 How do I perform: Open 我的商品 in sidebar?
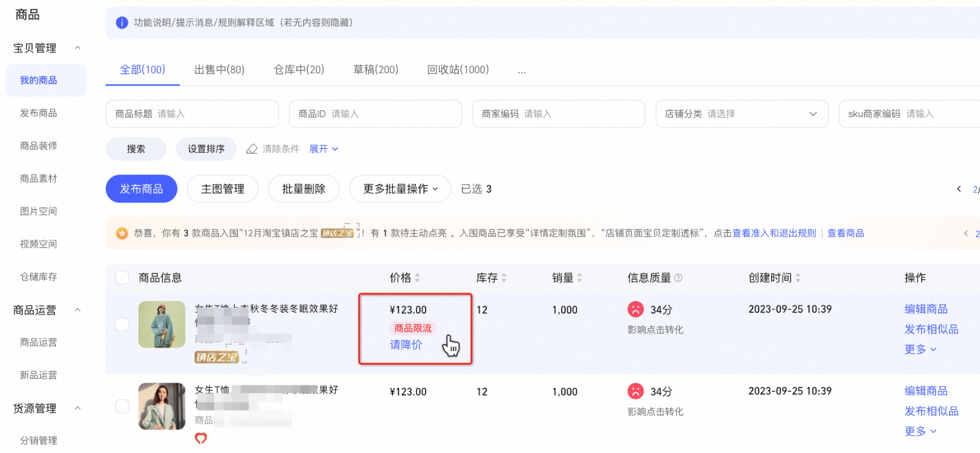(x=46, y=80)
